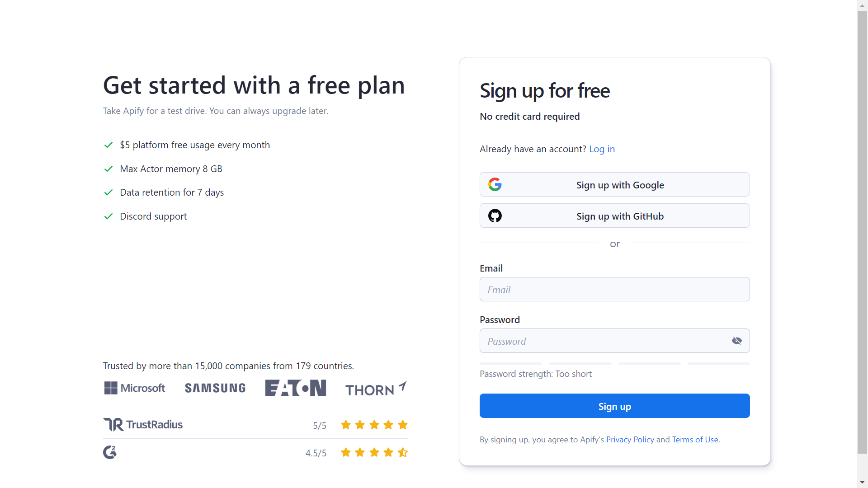Viewport: 868px width, 488px height.
Task: Open the Privacy Policy link
Action: [630, 440]
